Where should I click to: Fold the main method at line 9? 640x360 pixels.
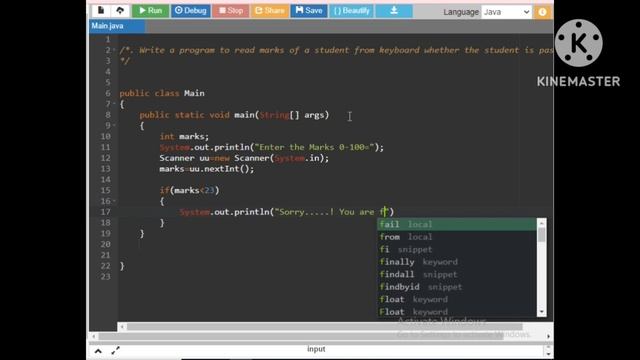point(114,126)
